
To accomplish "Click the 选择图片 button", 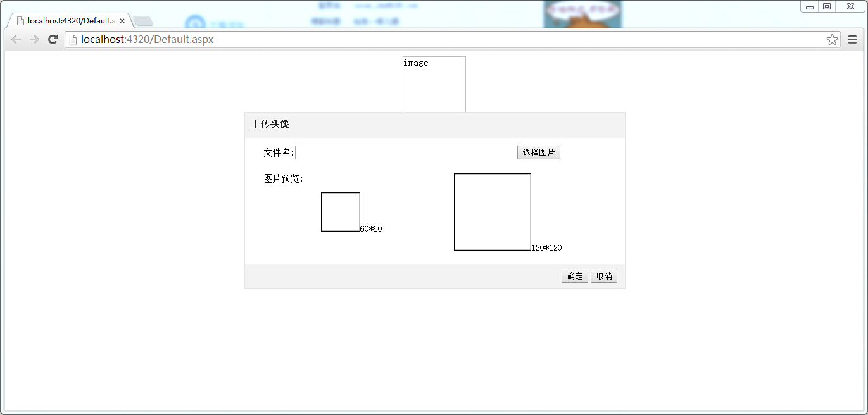I will coord(539,152).
